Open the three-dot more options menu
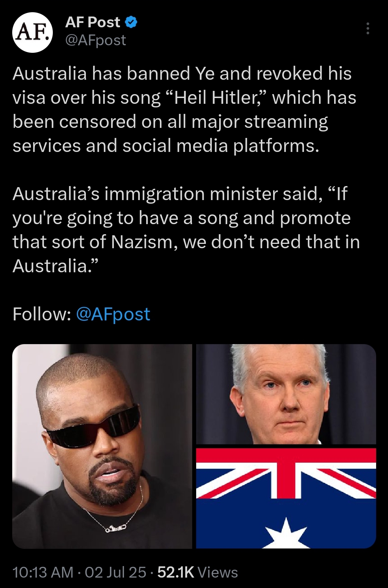Screen dimensions: 388x588 pyautogui.click(x=368, y=28)
